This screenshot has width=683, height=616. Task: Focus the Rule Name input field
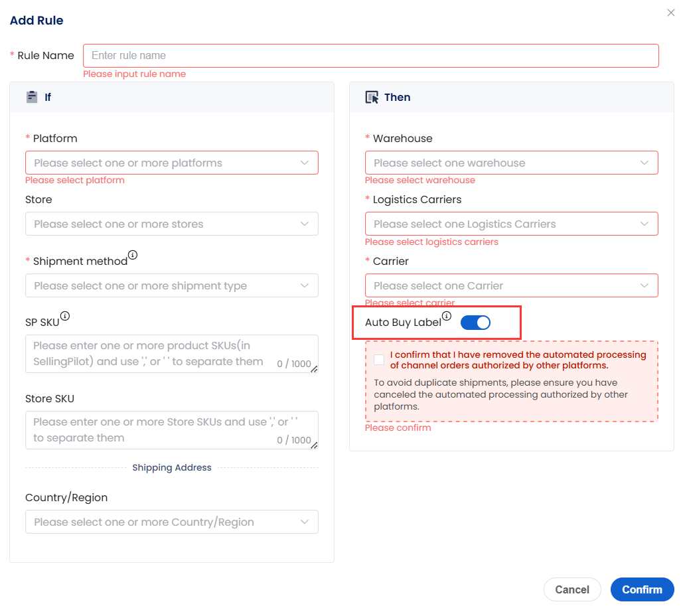click(370, 56)
